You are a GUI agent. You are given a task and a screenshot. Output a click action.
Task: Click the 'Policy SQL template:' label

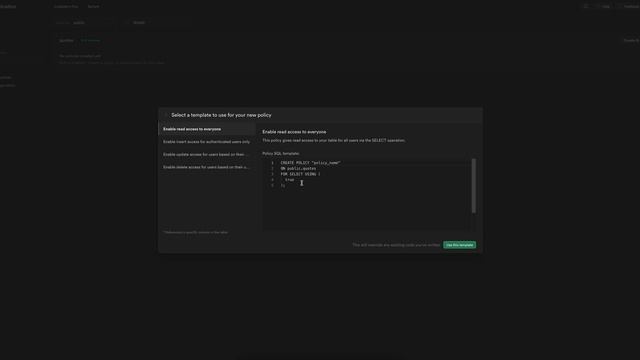click(281, 153)
